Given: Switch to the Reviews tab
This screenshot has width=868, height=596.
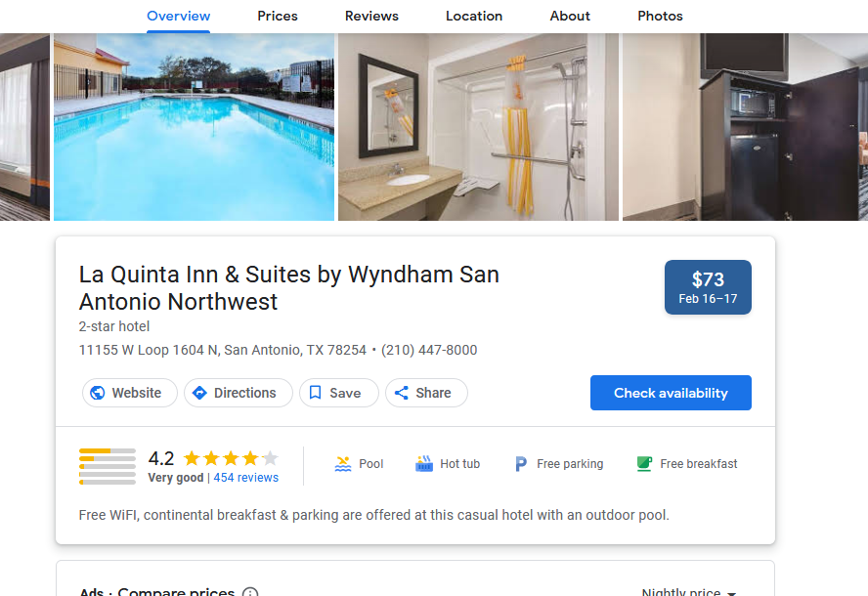Looking at the screenshot, I should point(371,16).
